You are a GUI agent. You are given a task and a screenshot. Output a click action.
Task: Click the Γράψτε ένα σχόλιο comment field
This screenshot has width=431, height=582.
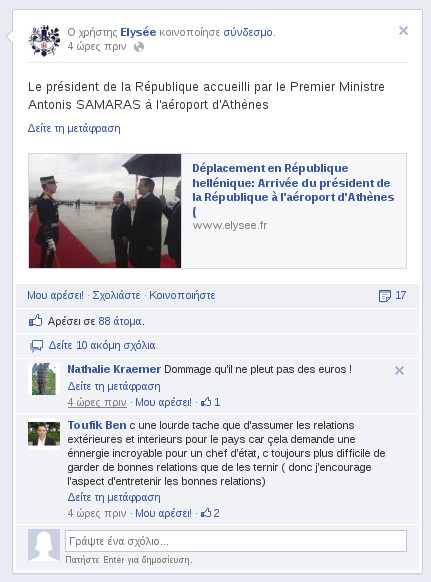236,541
